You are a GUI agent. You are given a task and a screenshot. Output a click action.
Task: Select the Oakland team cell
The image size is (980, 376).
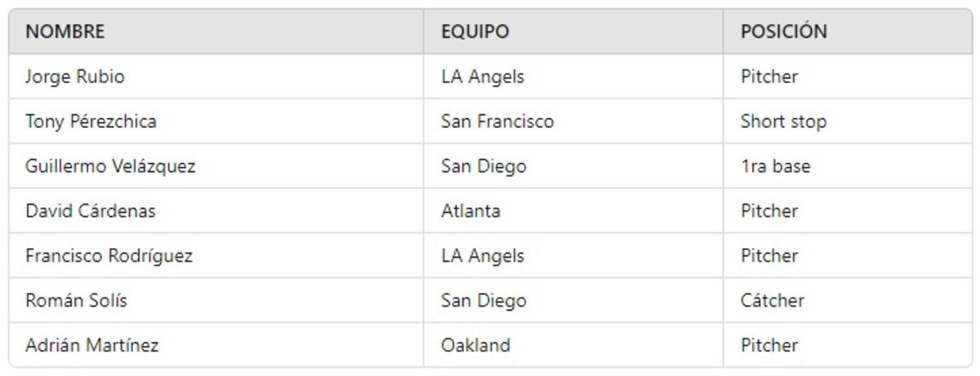(x=475, y=346)
